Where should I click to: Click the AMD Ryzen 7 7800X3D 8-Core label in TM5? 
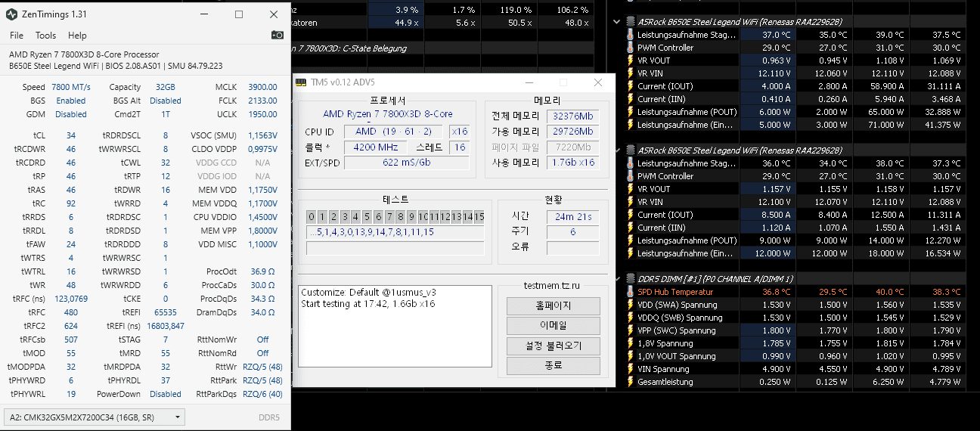click(x=388, y=114)
